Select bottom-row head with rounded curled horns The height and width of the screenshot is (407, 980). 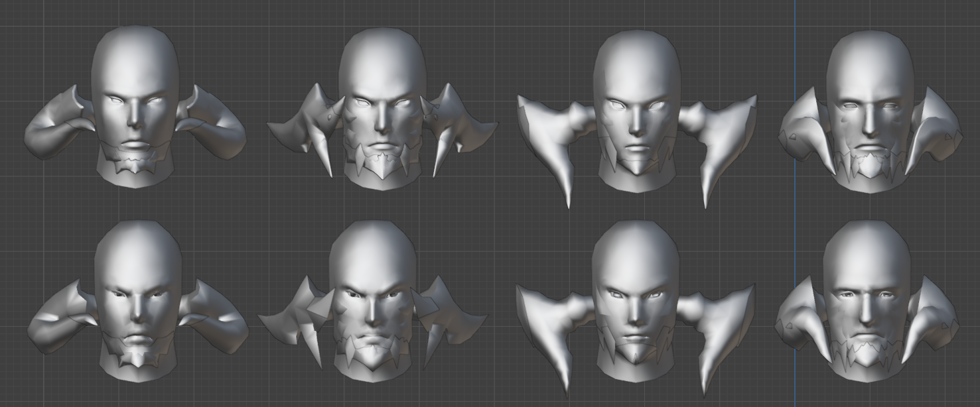point(138,302)
